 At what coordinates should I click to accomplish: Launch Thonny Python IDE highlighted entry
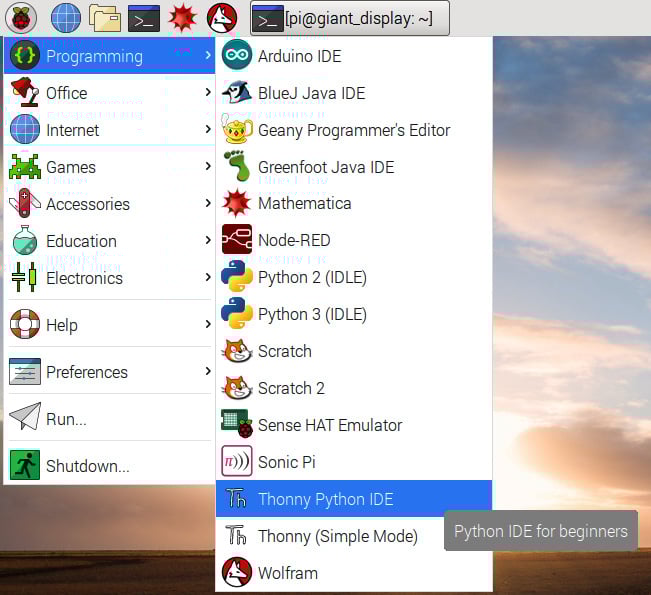[x=354, y=498]
